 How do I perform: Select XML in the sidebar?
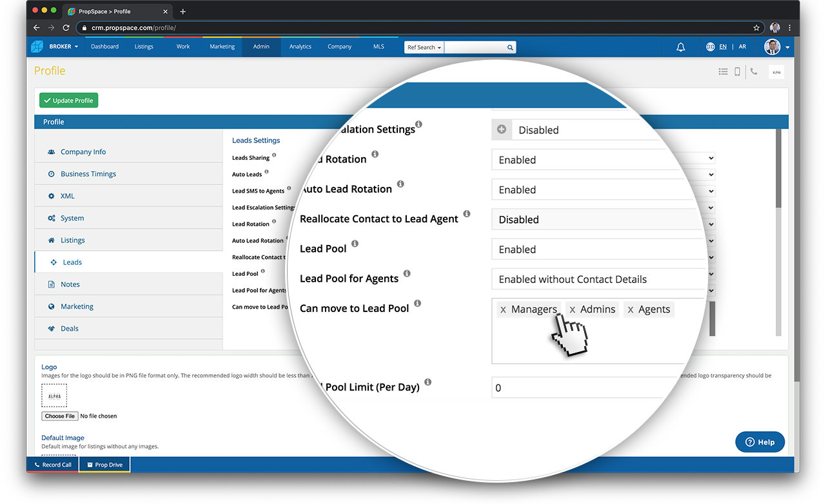(128, 196)
